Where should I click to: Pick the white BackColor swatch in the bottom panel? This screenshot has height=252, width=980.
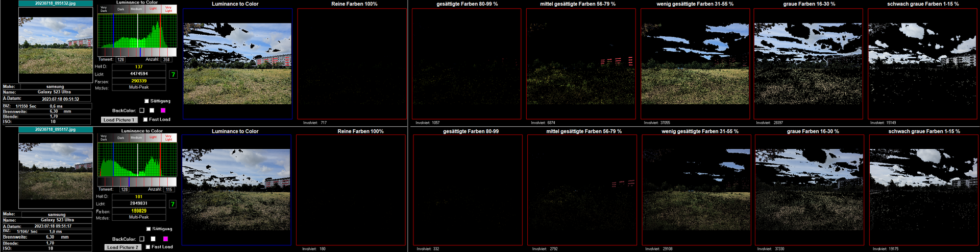click(x=153, y=239)
